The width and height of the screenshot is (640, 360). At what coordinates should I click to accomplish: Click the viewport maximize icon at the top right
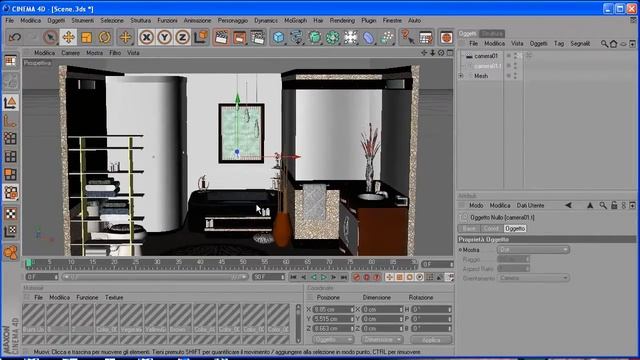[450, 53]
